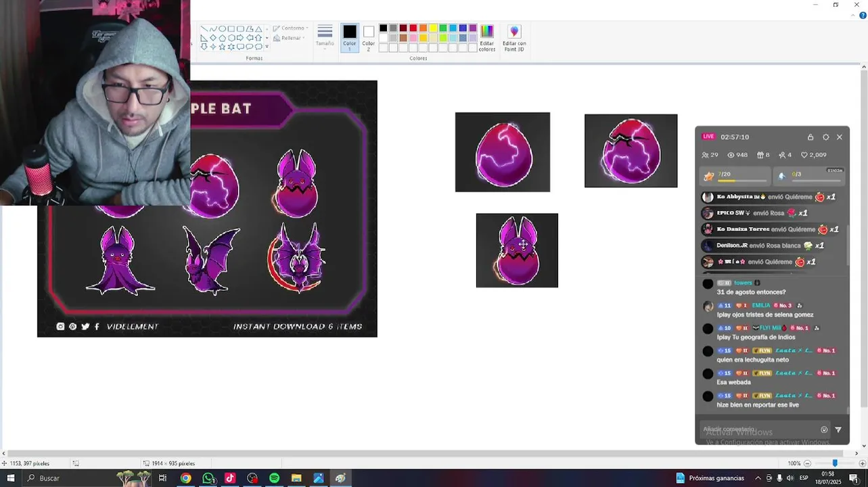Close the live chat overlay panel
Viewport: 868px width, 487px height.
pos(840,137)
